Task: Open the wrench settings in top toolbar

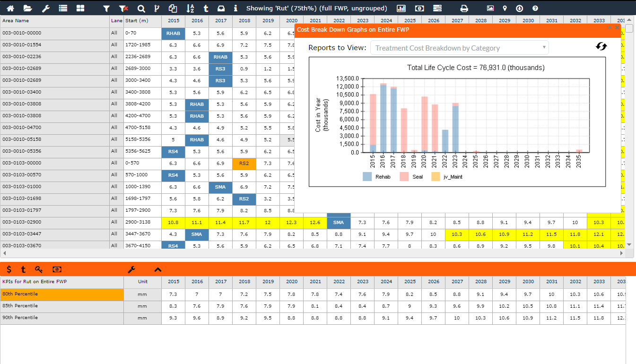Action: [x=46, y=9]
